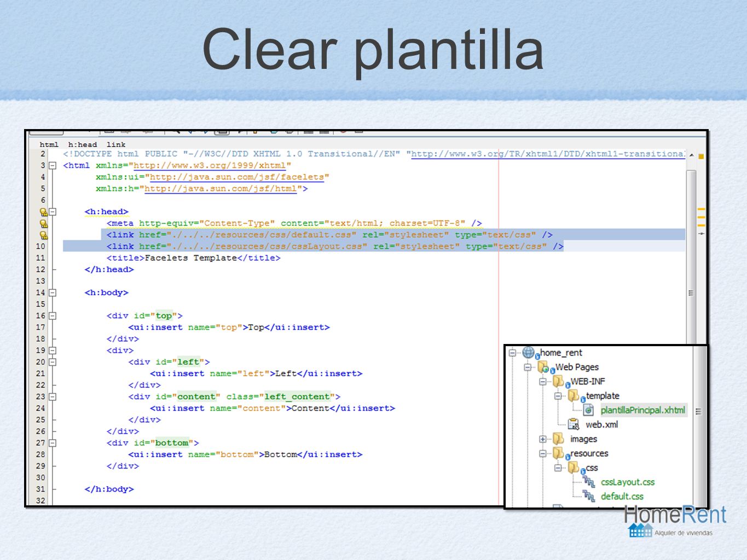Viewport: 747px width, 560px height.
Task: Click the orange error-stripe status square
Action: click(x=701, y=156)
